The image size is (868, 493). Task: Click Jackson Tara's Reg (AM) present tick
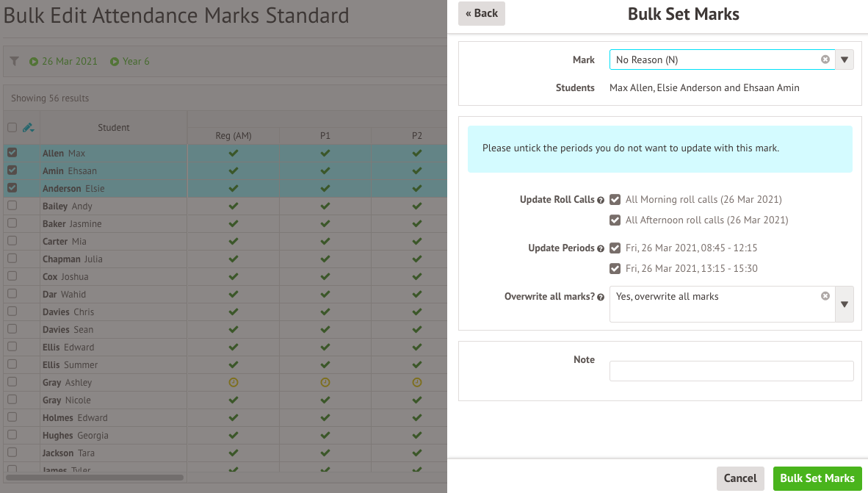(234, 453)
